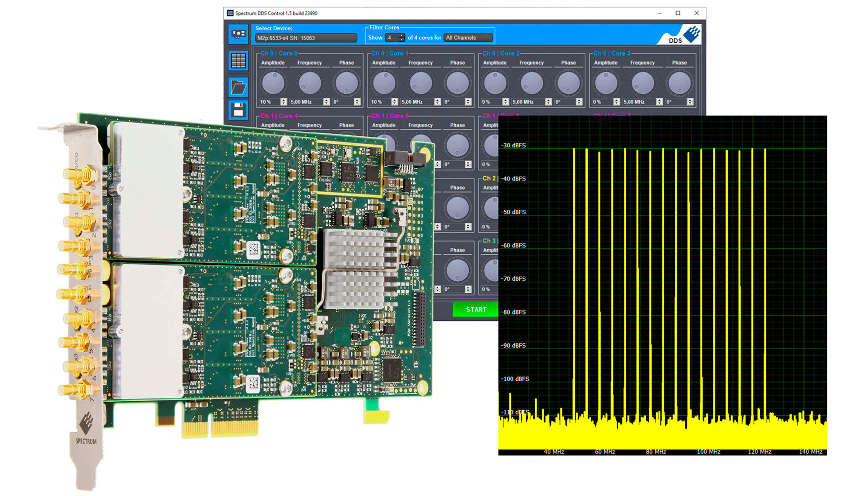The width and height of the screenshot is (868, 496).
Task: Minimize the Spectrum DDS Control window
Action: pos(660,13)
